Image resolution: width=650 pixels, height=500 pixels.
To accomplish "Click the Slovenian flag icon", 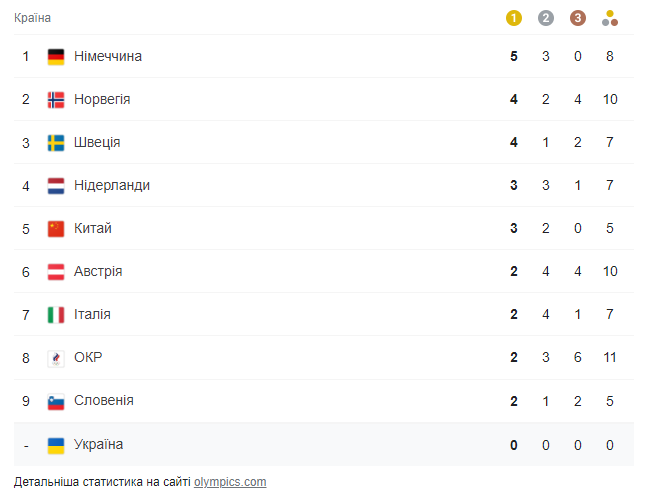I will pyautogui.click(x=56, y=401).
